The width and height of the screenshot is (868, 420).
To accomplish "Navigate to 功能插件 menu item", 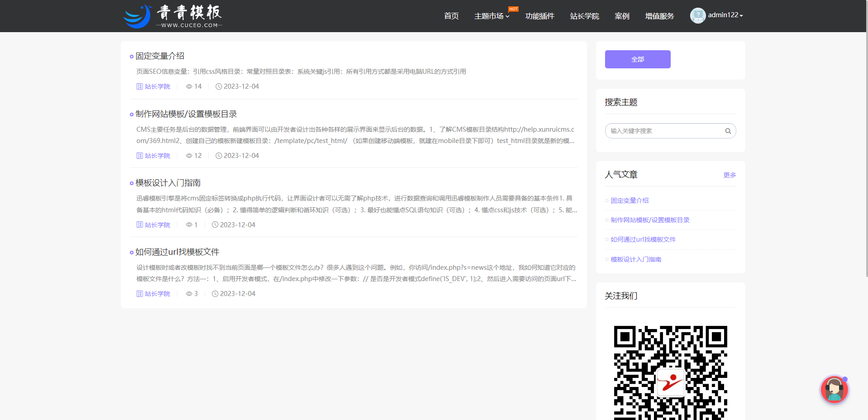I will tap(539, 16).
